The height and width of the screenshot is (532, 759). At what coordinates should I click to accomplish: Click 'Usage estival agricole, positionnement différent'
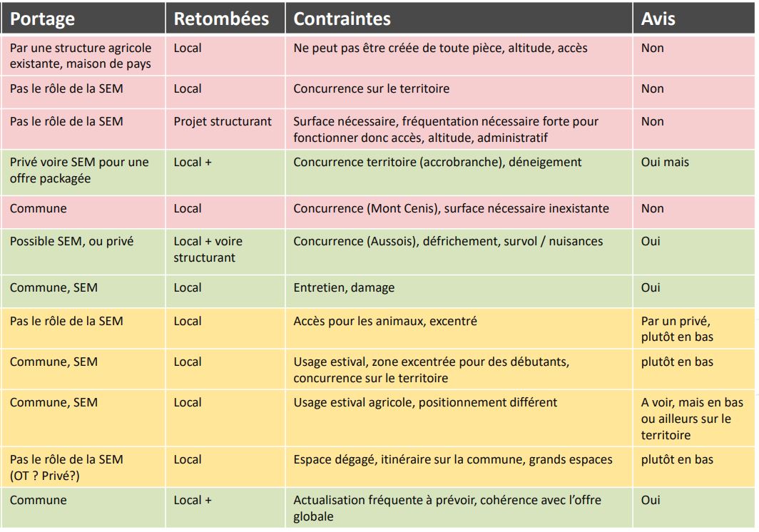(459, 418)
